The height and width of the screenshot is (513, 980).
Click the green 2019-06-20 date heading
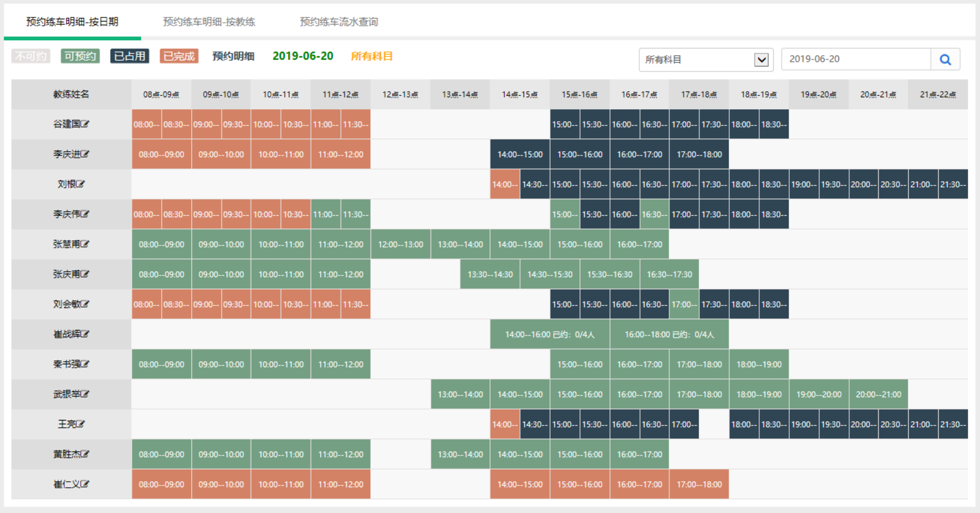coord(303,56)
